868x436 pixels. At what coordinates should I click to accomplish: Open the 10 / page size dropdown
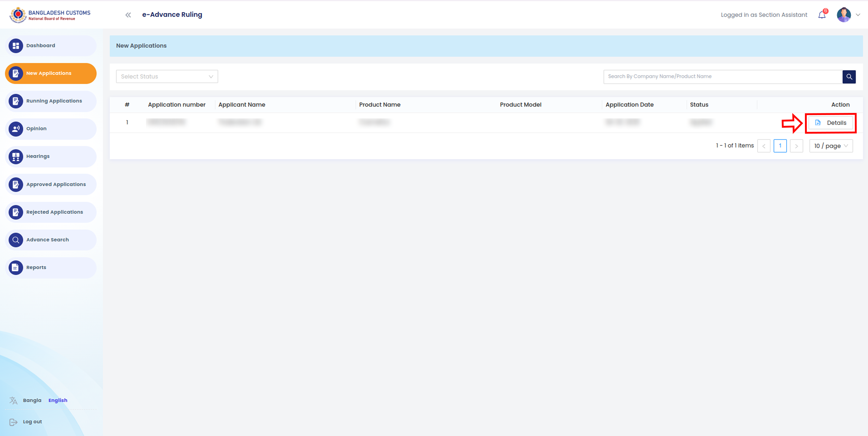831,146
